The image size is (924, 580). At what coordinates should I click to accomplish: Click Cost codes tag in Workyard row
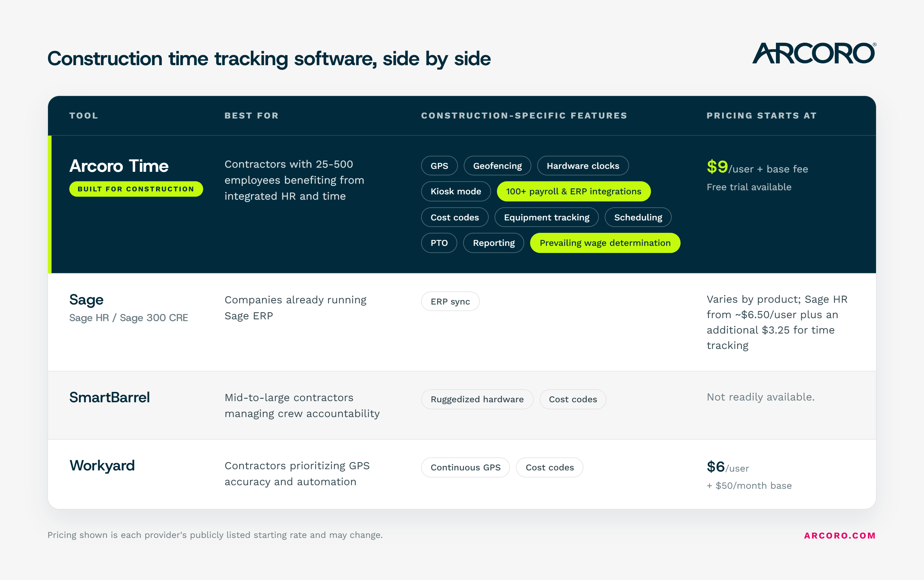pyautogui.click(x=549, y=468)
